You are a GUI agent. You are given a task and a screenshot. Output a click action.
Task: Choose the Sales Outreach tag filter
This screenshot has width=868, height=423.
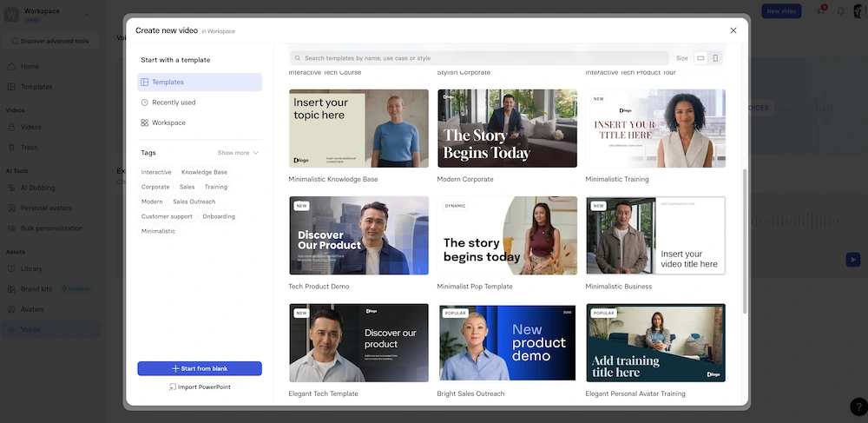194,202
